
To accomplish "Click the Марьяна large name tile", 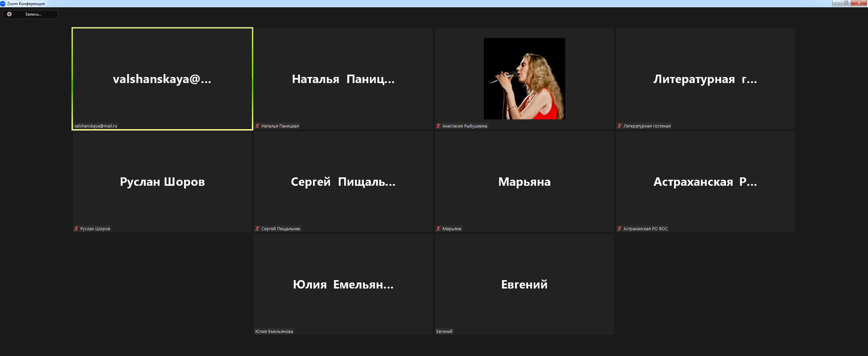I will pos(524,182).
